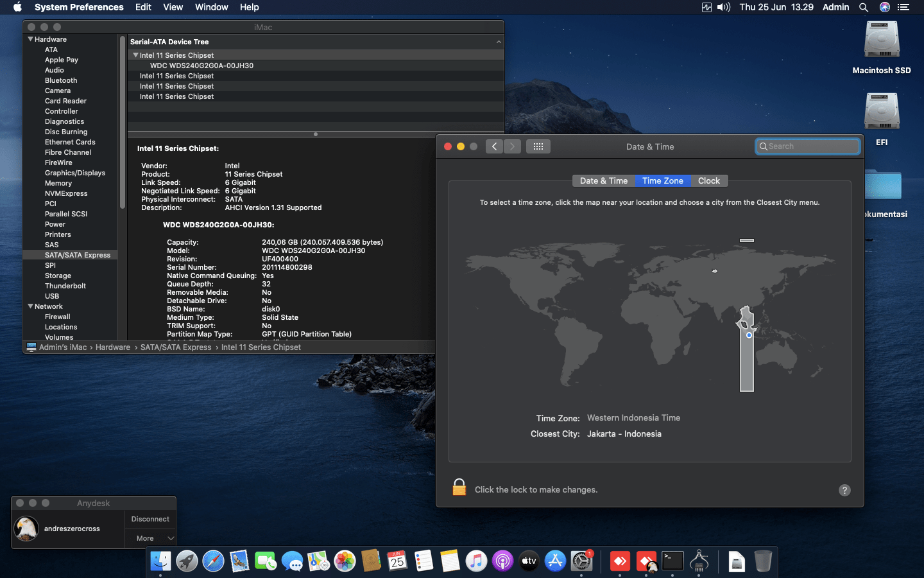Click volume icon in menu bar
Screen dimensions: 924x578
click(724, 7)
